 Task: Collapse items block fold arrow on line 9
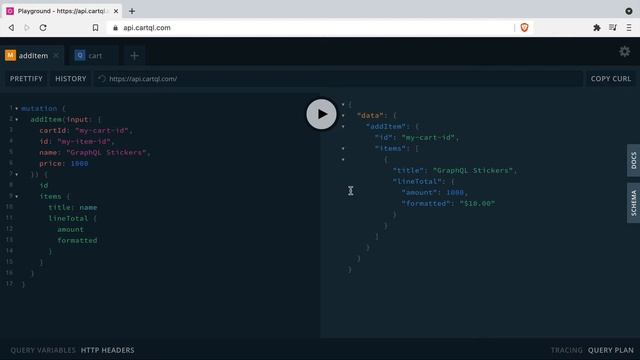(17, 196)
